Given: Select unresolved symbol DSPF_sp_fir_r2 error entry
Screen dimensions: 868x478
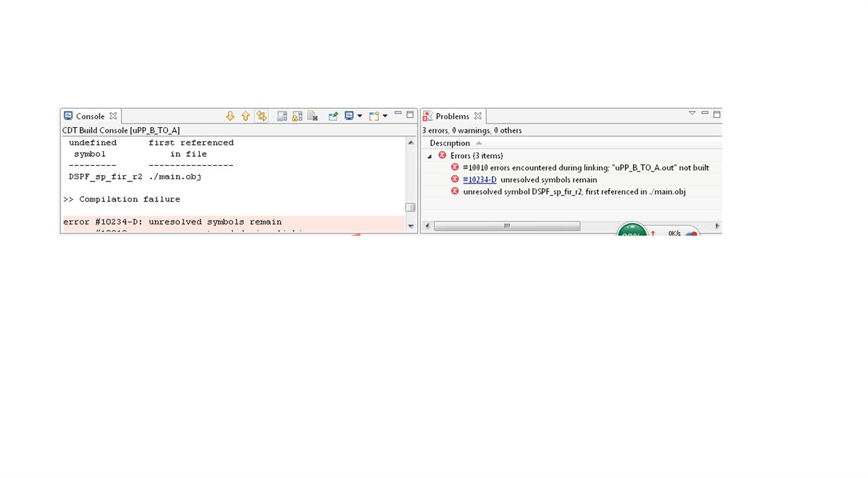Looking at the screenshot, I should tap(574, 191).
